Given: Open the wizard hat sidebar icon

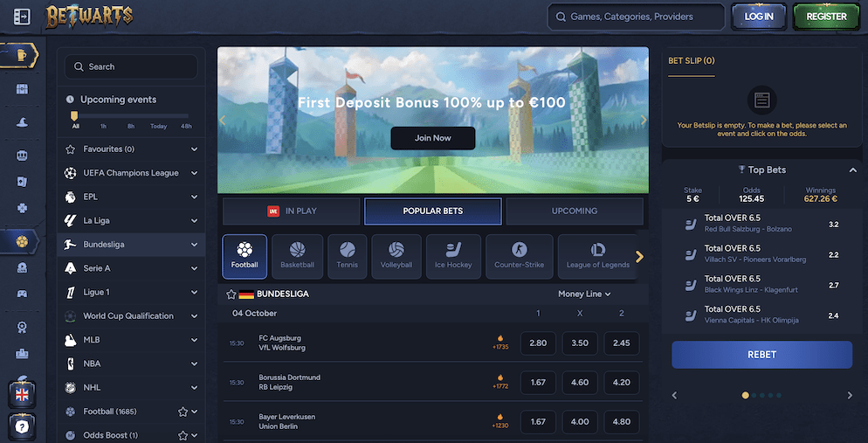Looking at the screenshot, I should coord(22,122).
